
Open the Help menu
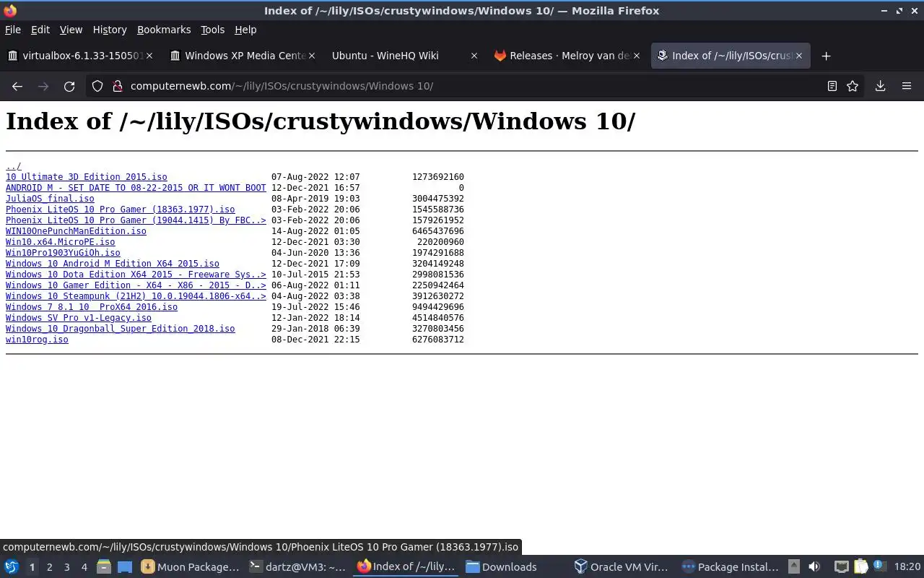[245, 30]
